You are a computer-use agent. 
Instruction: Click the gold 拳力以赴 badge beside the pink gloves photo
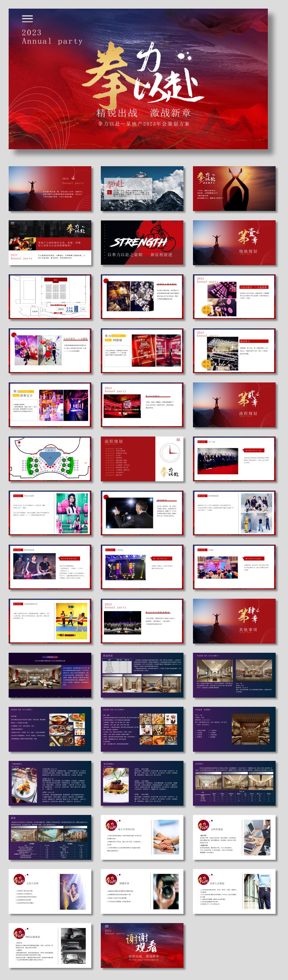click(206, 310)
